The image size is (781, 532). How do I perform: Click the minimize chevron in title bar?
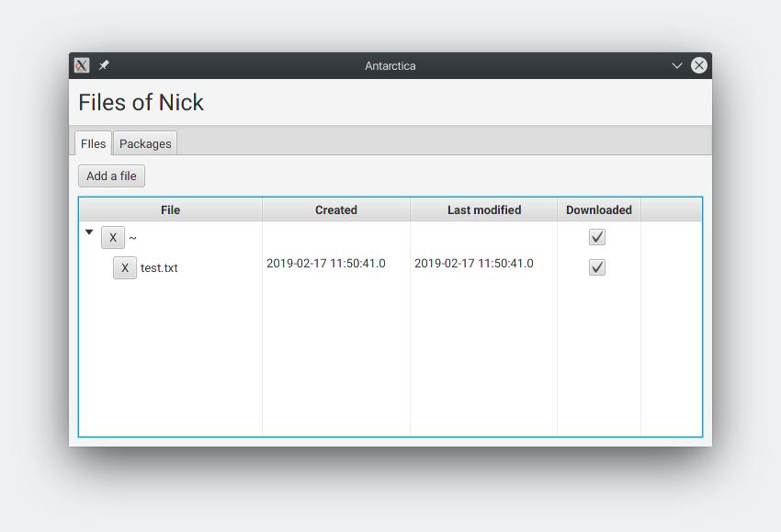pos(676,65)
